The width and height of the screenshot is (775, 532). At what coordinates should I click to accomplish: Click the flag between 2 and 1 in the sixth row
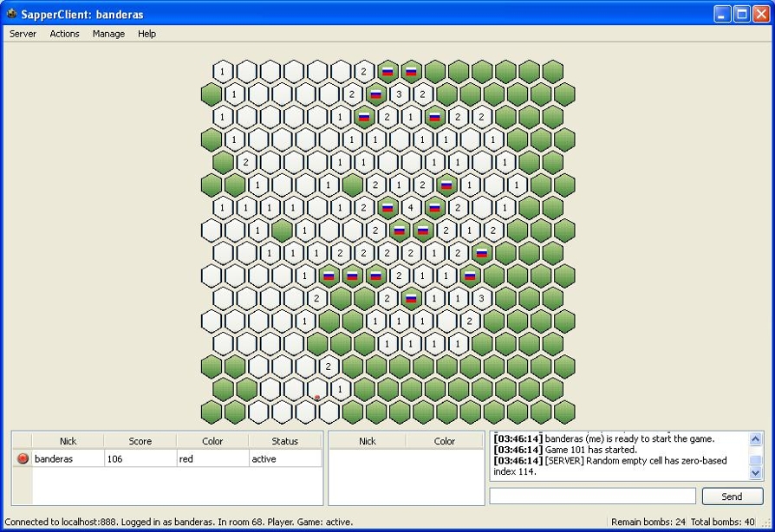click(x=446, y=185)
